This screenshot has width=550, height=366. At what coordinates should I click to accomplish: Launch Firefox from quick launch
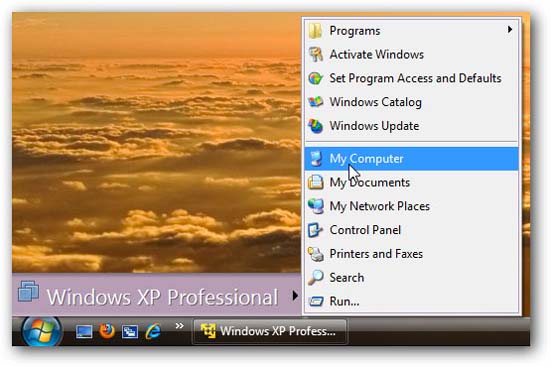[107, 331]
